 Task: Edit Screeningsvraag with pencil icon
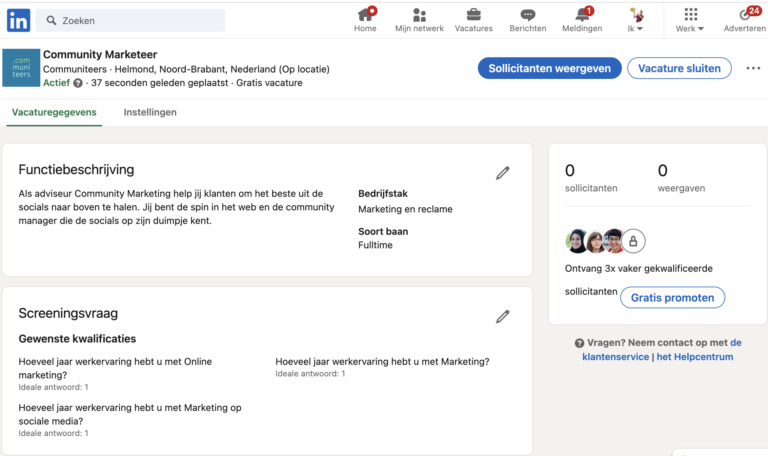pyautogui.click(x=502, y=317)
